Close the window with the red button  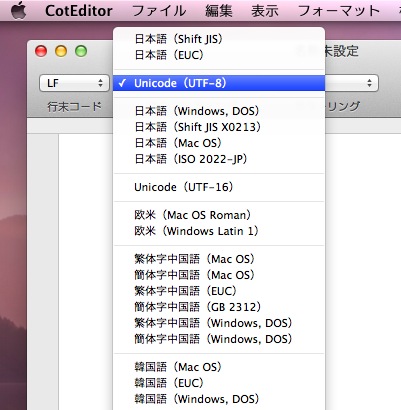click(x=41, y=51)
